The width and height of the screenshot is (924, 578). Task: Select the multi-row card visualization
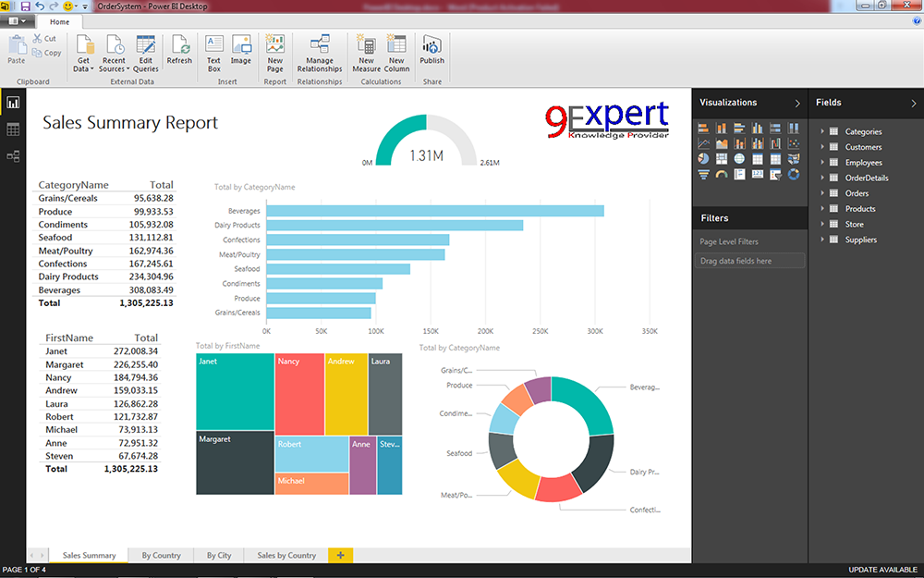coord(739,174)
